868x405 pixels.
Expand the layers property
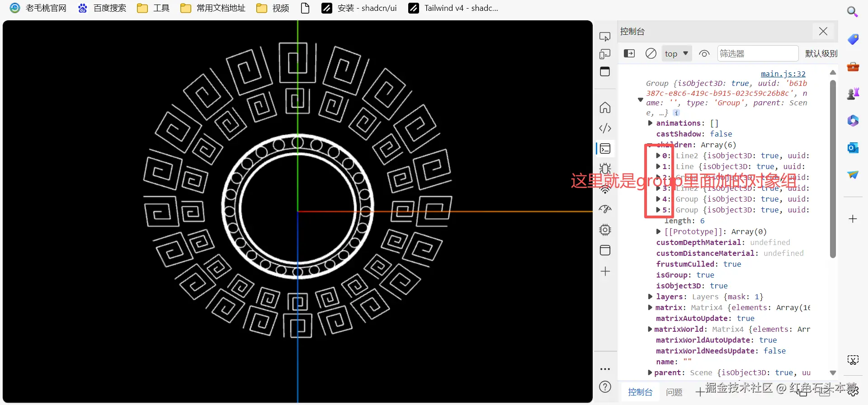point(650,297)
